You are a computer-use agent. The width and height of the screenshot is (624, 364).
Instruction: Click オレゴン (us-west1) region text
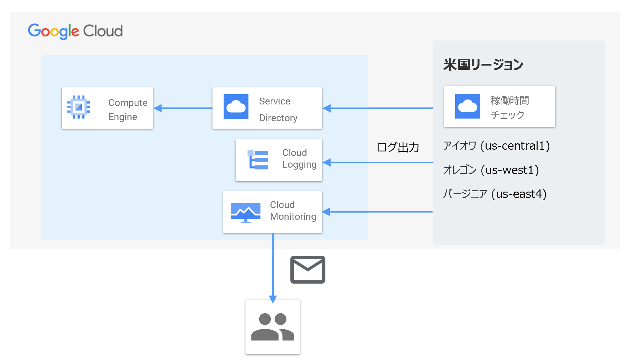491,170
